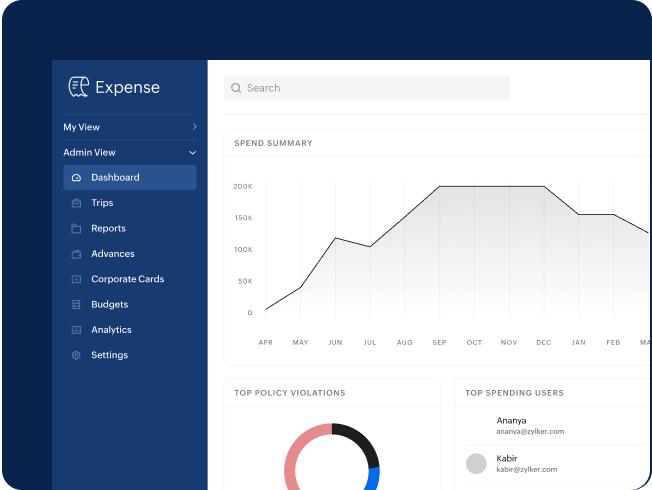The image size is (652, 490).
Task: Click the Expense logo icon
Action: [x=78, y=87]
